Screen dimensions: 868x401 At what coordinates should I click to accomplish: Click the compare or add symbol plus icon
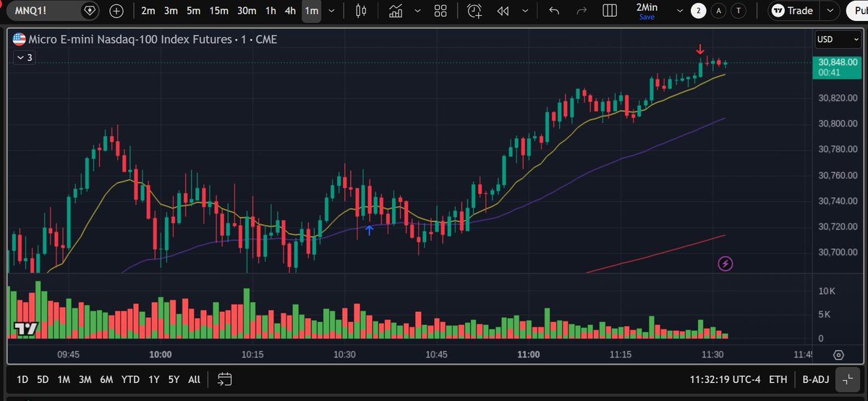point(116,11)
